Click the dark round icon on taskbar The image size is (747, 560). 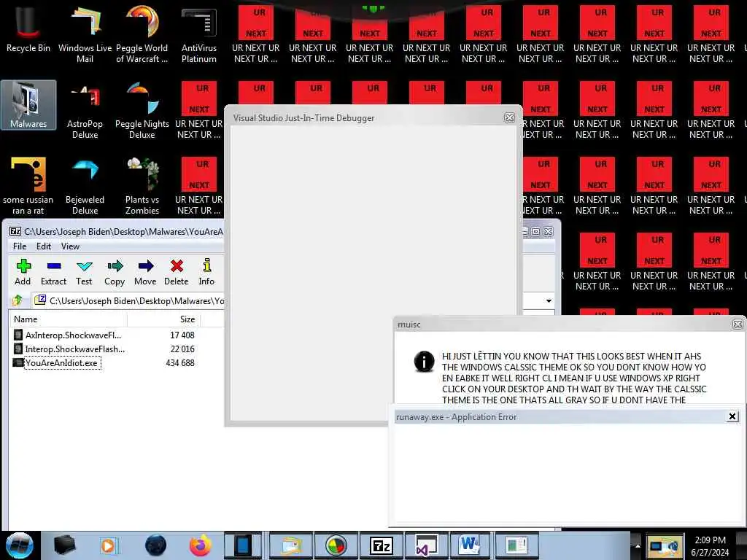point(155,545)
